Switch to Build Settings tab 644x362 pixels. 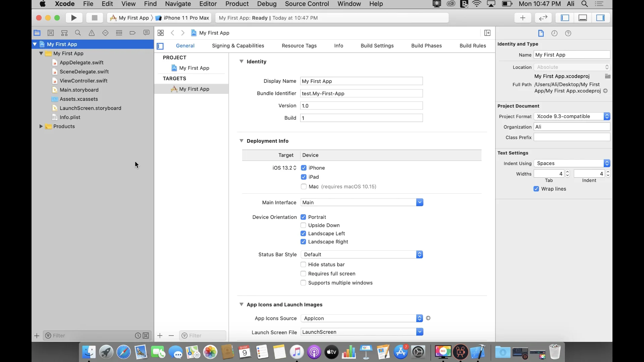tap(377, 46)
